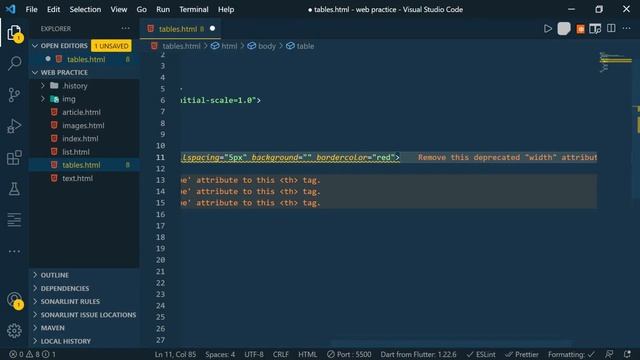Click the gray rounded square editor action
The width and height of the screenshot is (640, 360).
[x=564, y=29]
